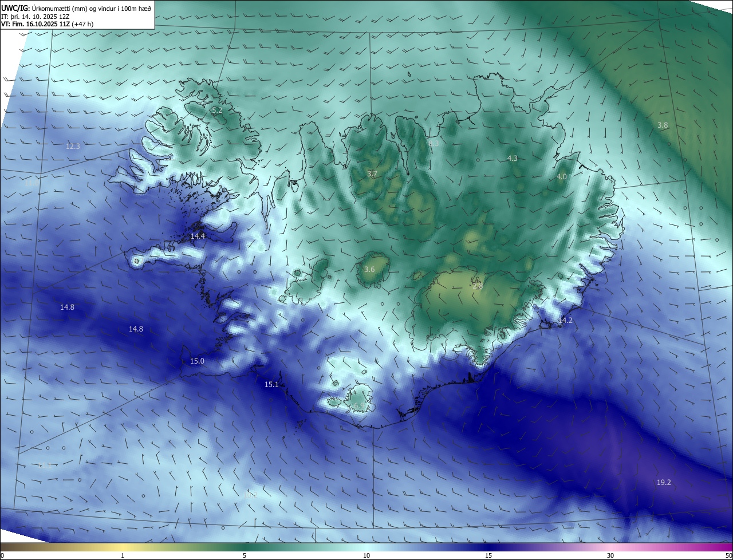Click the 14.4 value label
733x560 pixels.
(198, 236)
